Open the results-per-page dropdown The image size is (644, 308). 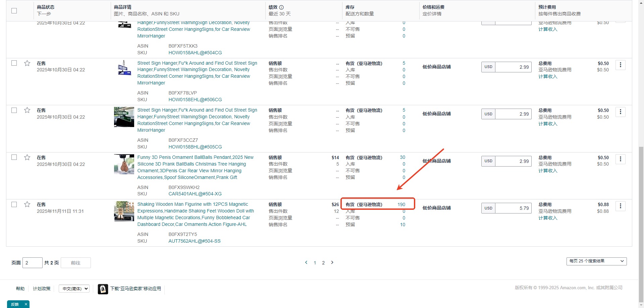pos(596,261)
